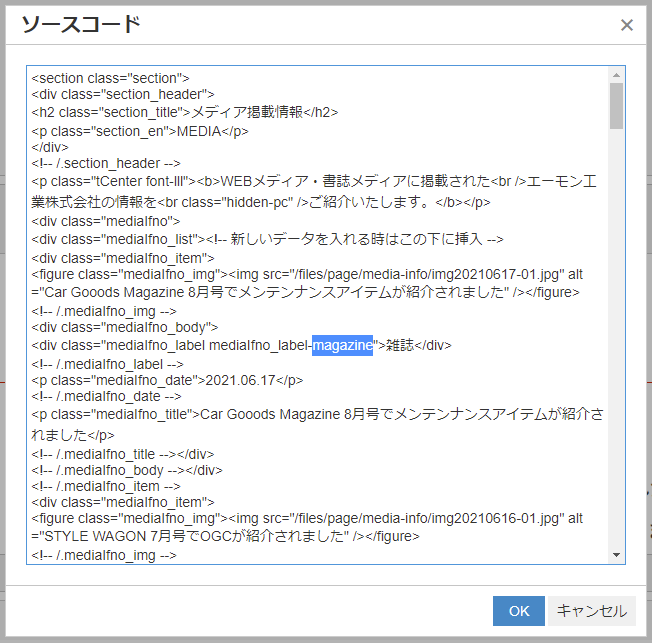Click the 2021.06.17 date in the code
Screen dimensions: 652x643
pos(237,380)
